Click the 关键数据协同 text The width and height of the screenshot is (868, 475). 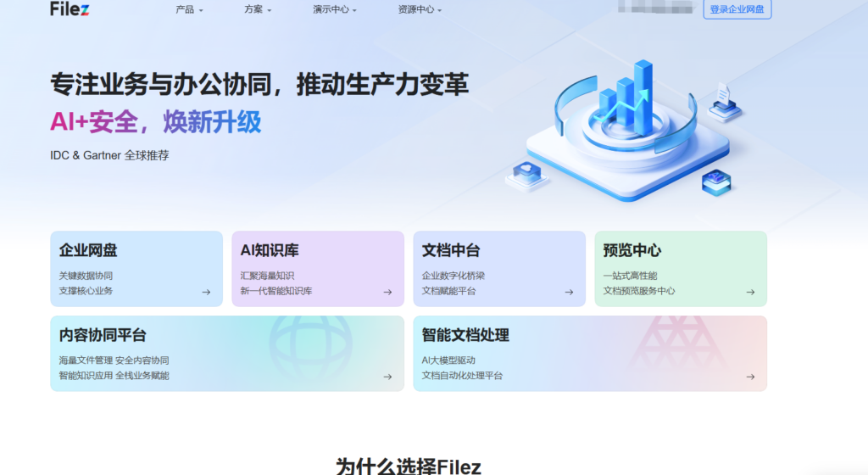tap(86, 276)
